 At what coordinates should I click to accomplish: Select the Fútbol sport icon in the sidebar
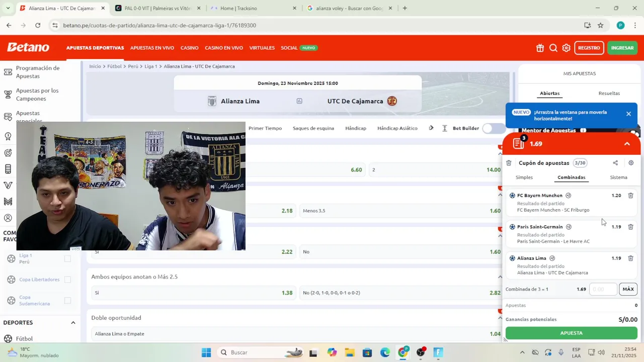point(8,339)
